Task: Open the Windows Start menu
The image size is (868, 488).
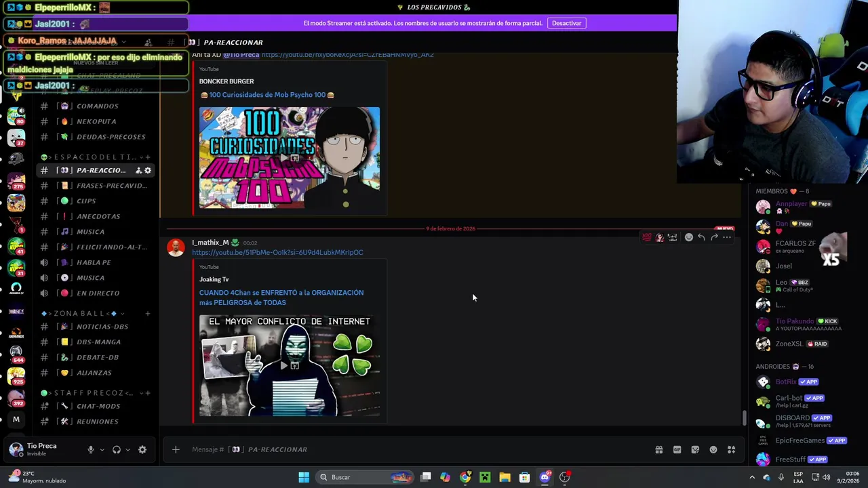Action: pos(304,477)
